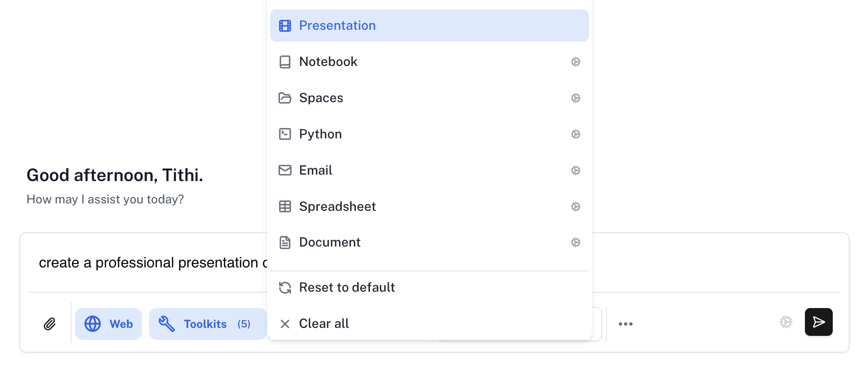Viewport: 868px width, 381px height.
Task: Click the gear icon near send button
Action: click(x=786, y=322)
